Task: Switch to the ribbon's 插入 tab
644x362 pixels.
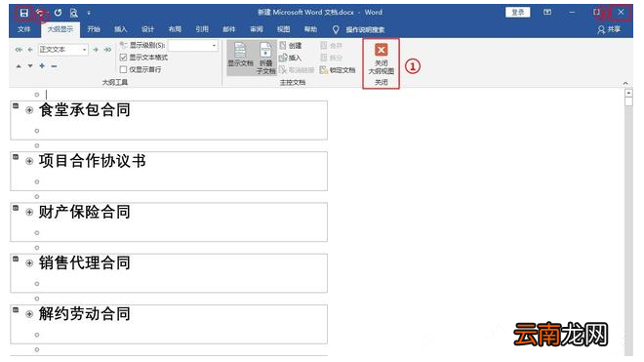Action: (x=121, y=29)
